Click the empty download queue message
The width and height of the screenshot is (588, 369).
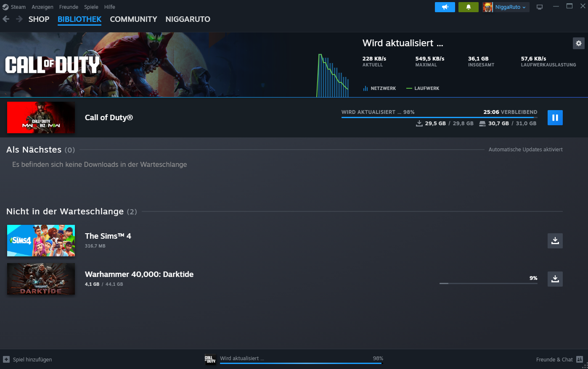pos(100,165)
